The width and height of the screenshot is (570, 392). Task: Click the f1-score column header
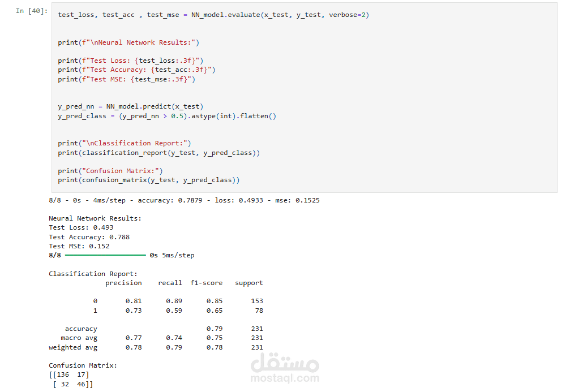click(207, 283)
